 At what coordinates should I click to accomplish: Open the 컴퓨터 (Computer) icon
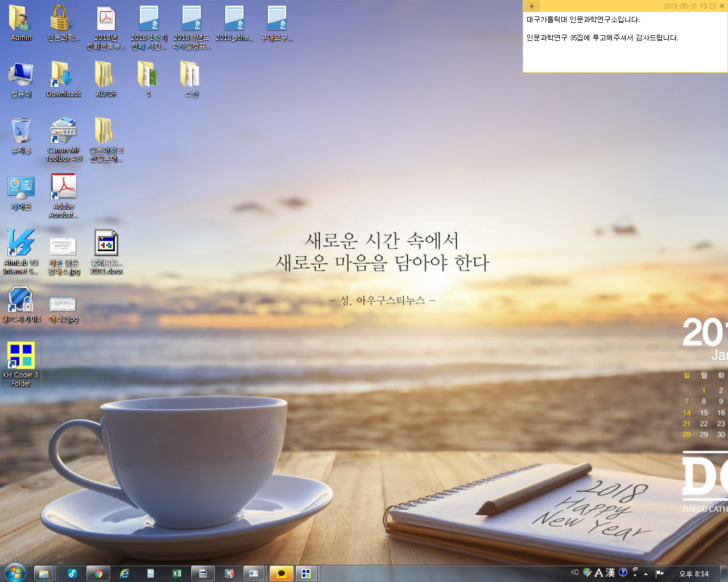coord(21,80)
